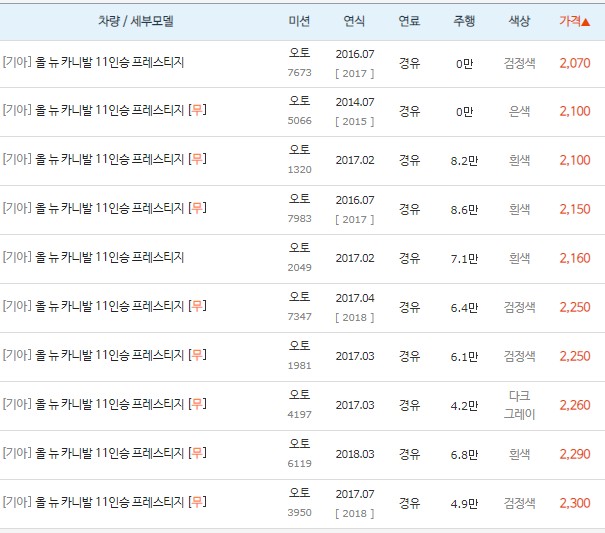
Task: Sort by the 연식 column header
Action: coord(354,21)
